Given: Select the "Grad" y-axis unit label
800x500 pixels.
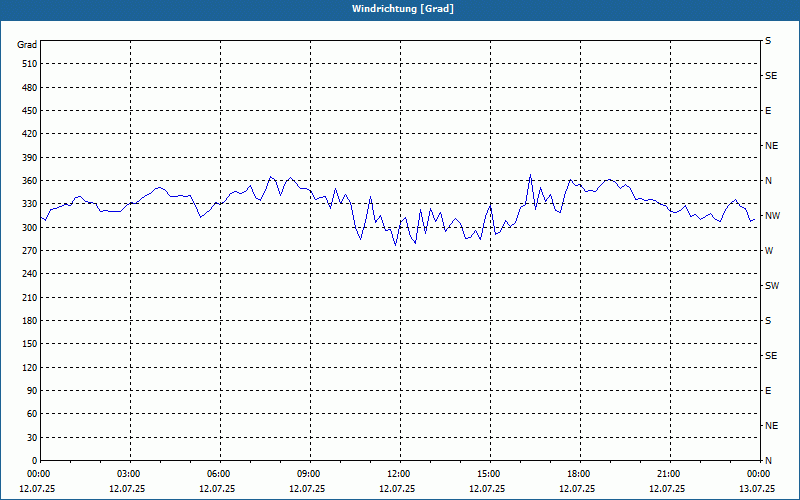Looking at the screenshot, I should (27, 45).
